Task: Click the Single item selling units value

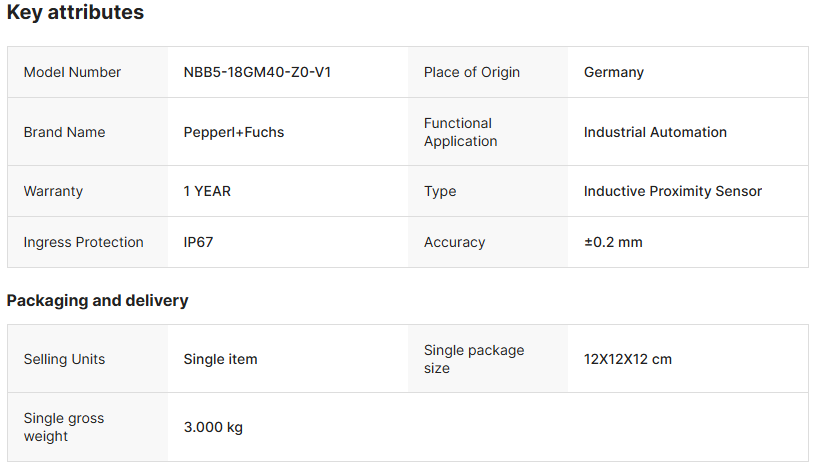Action: 220,359
